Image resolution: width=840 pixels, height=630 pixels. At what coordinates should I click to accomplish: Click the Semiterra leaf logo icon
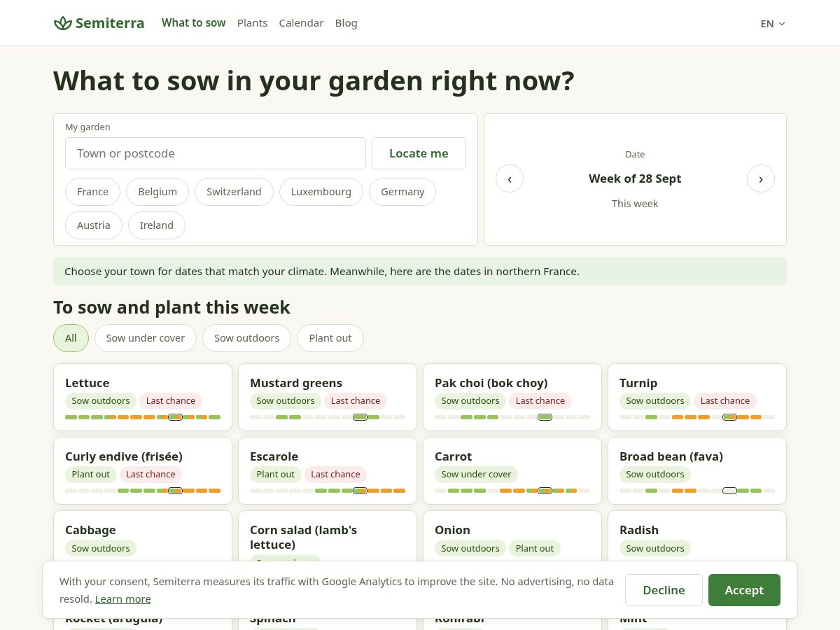coord(63,23)
